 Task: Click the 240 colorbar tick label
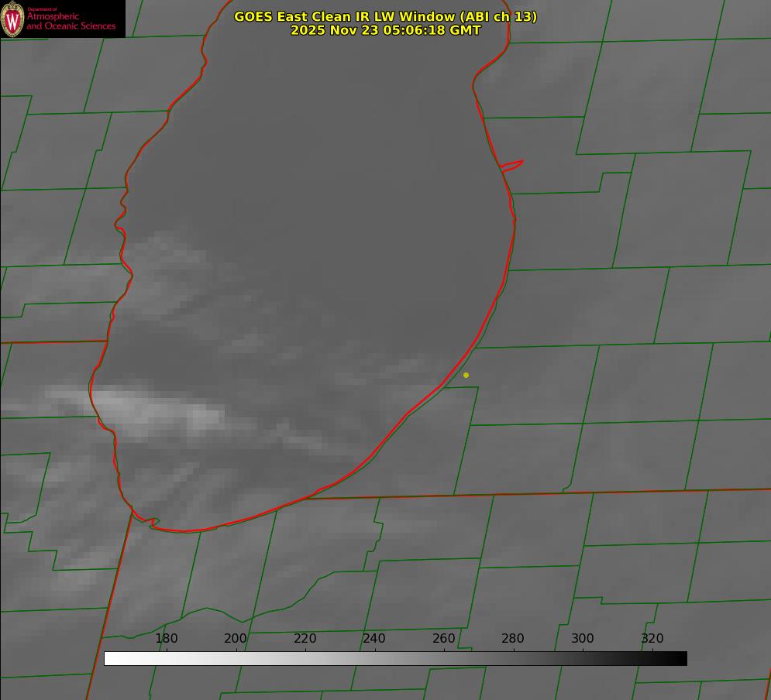(374, 639)
